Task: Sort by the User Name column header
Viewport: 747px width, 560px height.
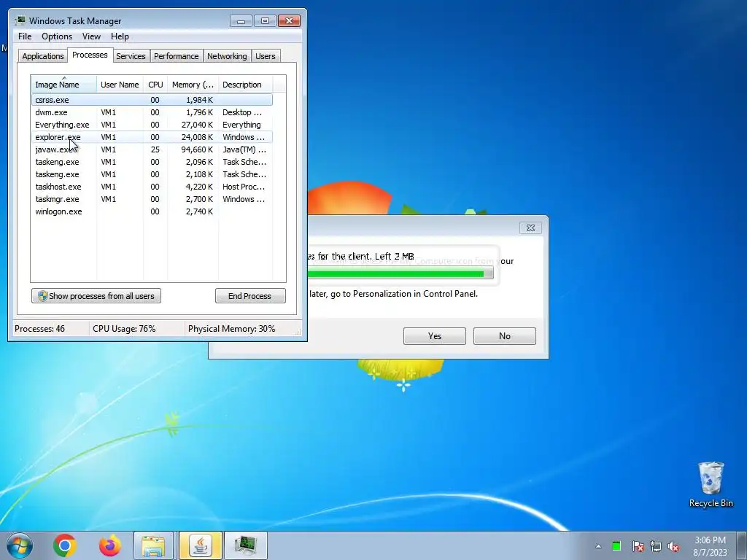Action: tap(120, 85)
